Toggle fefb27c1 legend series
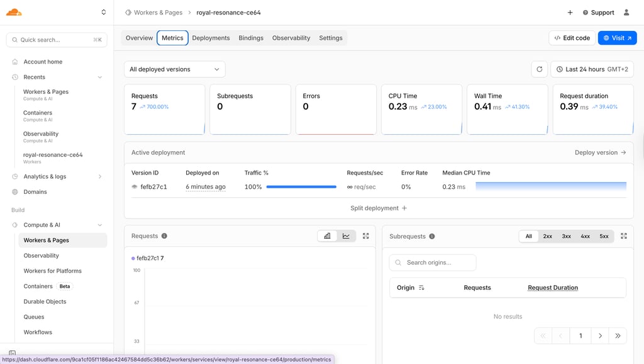Viewport: 644px width, 364px height. [x=147, y=258]
